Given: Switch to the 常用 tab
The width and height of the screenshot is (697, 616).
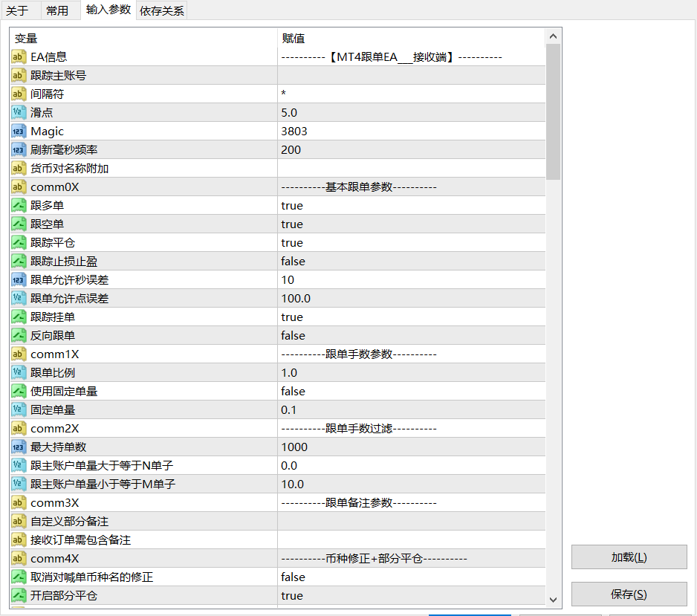Looking at the screenshot, I should 56,10.
